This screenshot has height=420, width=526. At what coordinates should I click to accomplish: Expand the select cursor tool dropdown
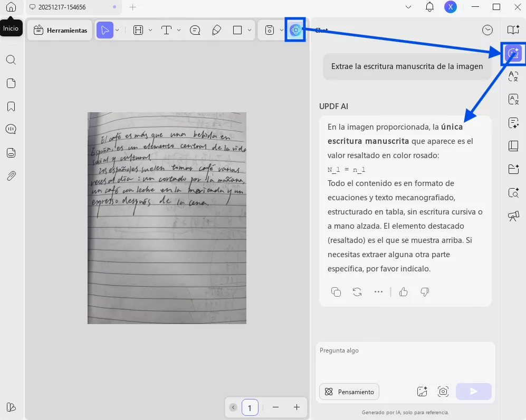point(117,30)
